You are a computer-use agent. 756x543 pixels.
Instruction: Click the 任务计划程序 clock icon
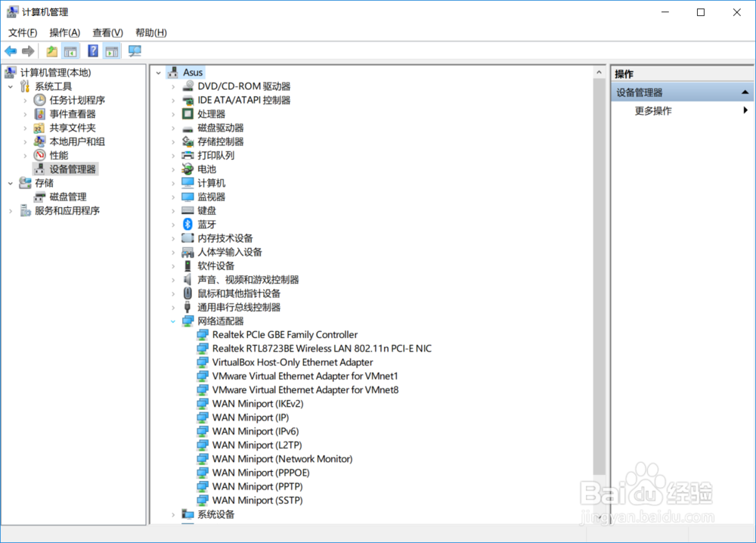39,100
